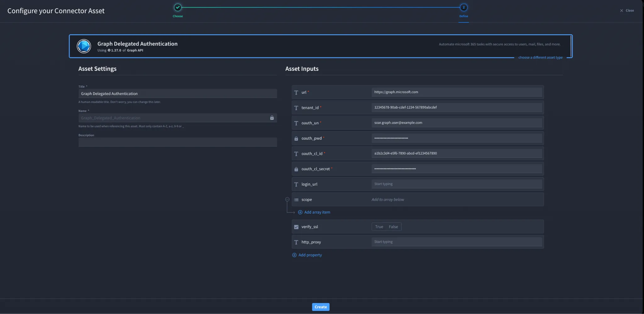Set verify_ssl to True

point(379,227)
